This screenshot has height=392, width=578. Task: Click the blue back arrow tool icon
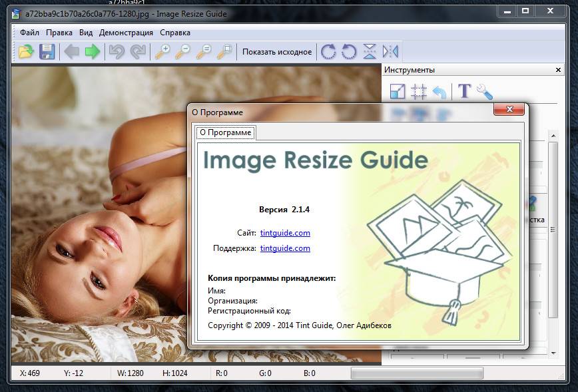439,92
